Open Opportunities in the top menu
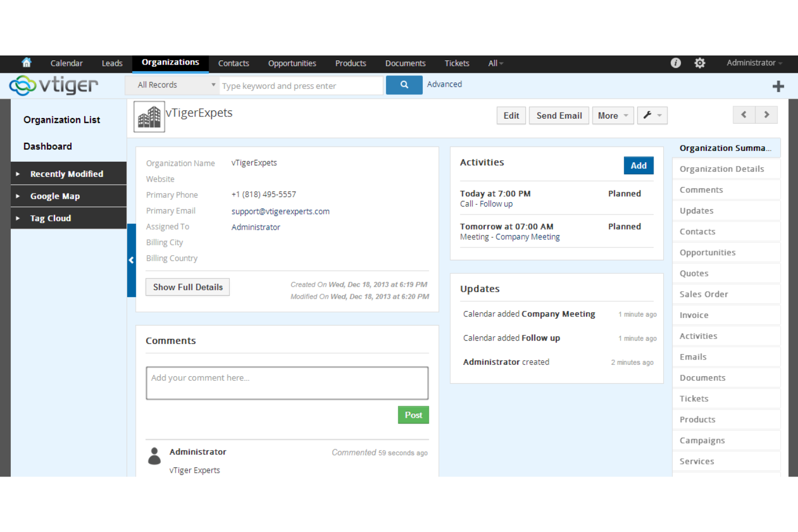 292,63
